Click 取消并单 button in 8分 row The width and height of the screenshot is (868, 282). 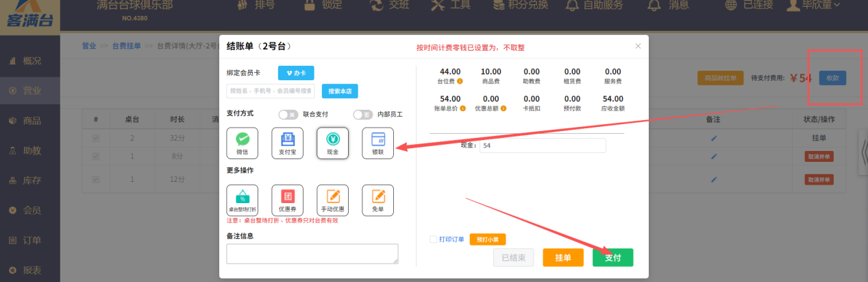tap(819, 157)
